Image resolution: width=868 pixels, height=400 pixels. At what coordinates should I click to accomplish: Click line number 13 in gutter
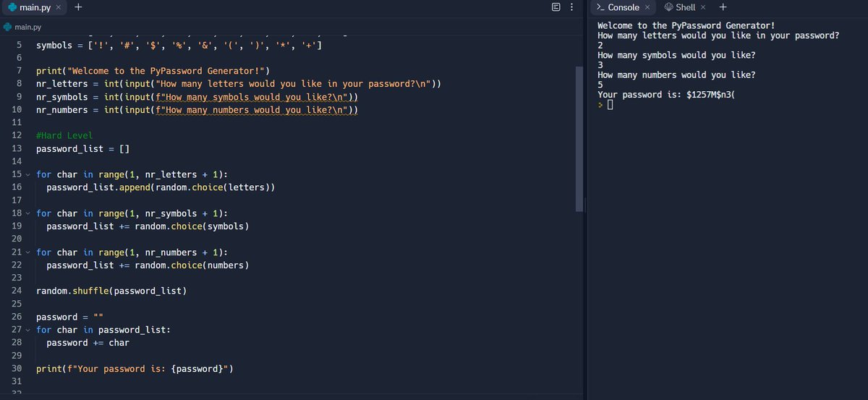tap(17, 149)
